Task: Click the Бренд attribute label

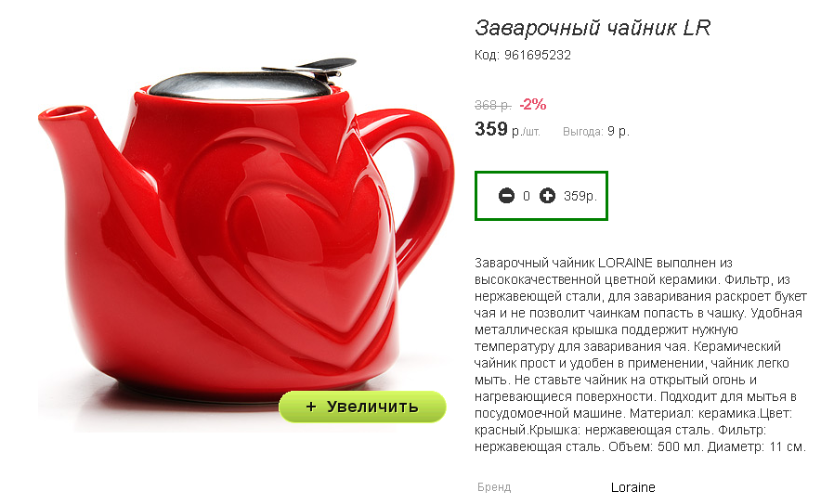Action: (x=494, y=487)
